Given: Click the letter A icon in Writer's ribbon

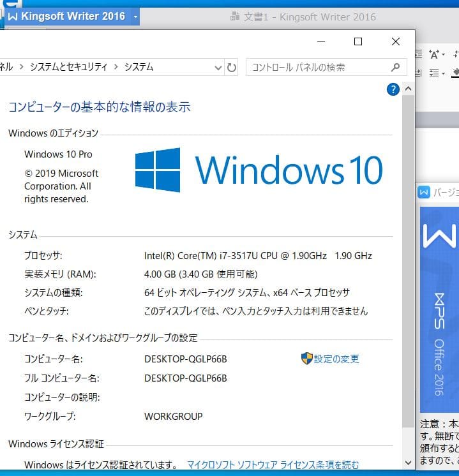Looking at the screenshot, I should (x=434, y=55).
